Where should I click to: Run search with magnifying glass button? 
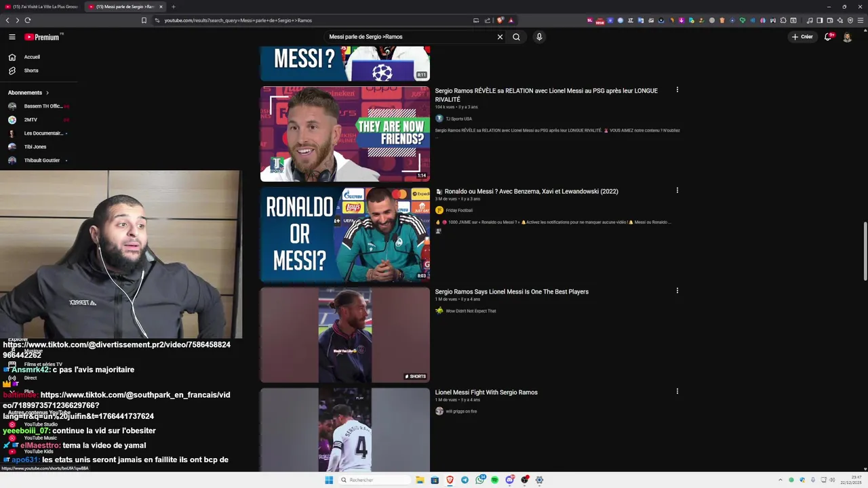click(x=516, y=37)
